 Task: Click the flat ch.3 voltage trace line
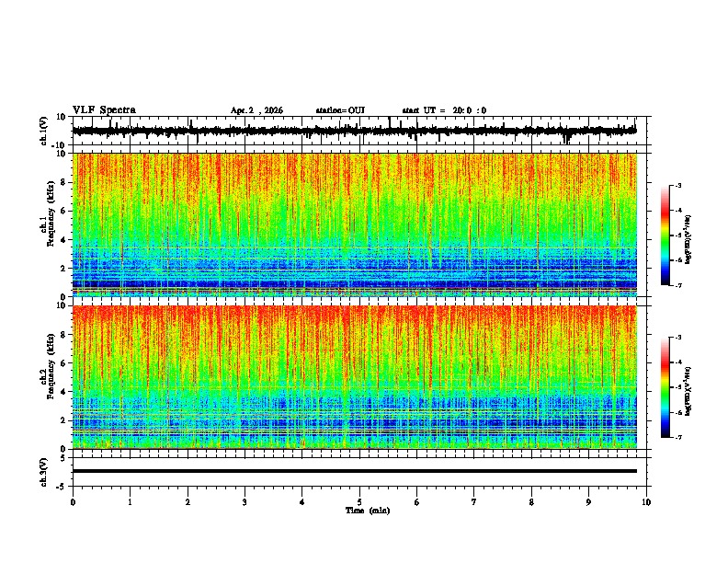[x=355, y=471]
